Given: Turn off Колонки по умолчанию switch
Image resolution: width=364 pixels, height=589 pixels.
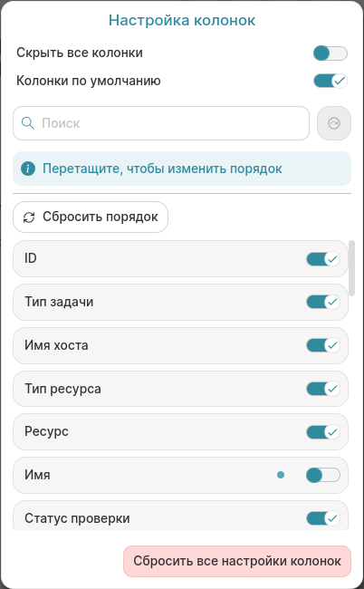Looking at the screenshot, I should point(330,81).
